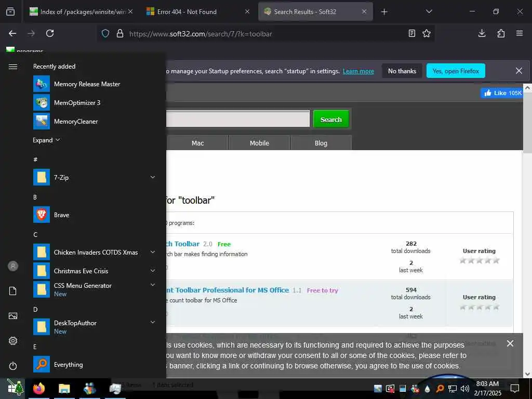Open volume control in system tray
This screenshot has width=532, height=399.
pyautogui.click(x=465, y=388)
